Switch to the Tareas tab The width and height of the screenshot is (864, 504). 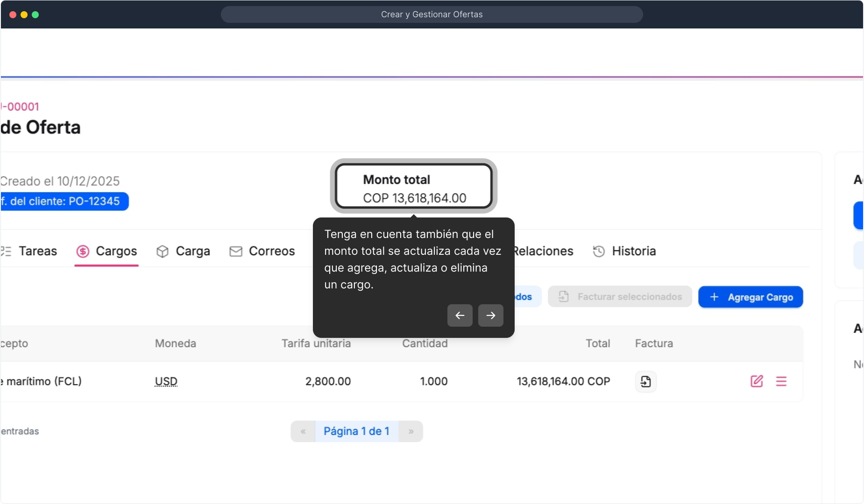[37, 251]
